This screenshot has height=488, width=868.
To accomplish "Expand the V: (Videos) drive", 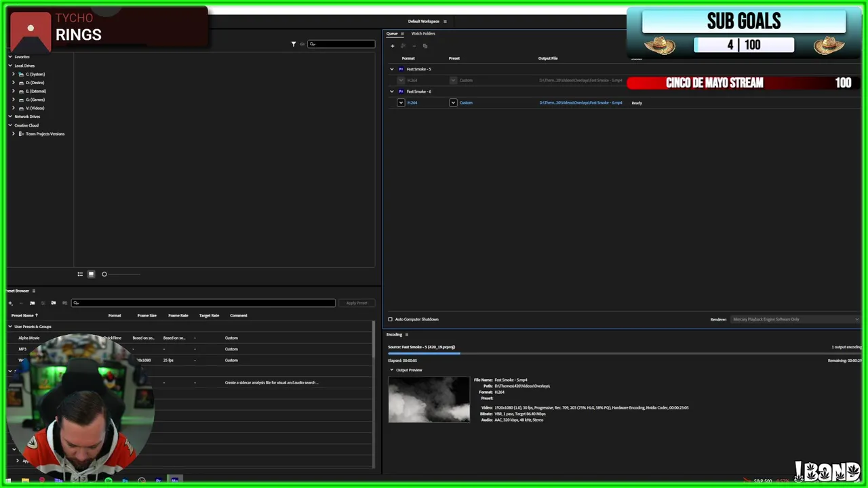I will point(14,108).
